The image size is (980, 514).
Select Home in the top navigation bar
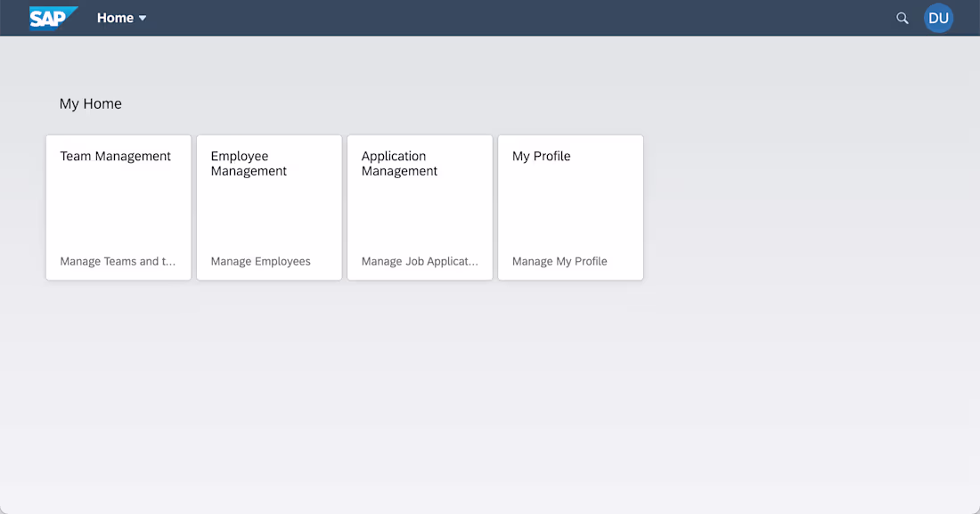[114, 17]
